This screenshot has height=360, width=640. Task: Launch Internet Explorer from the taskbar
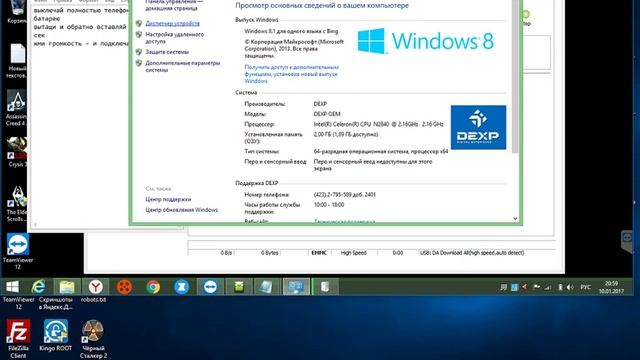click(39, 287)
